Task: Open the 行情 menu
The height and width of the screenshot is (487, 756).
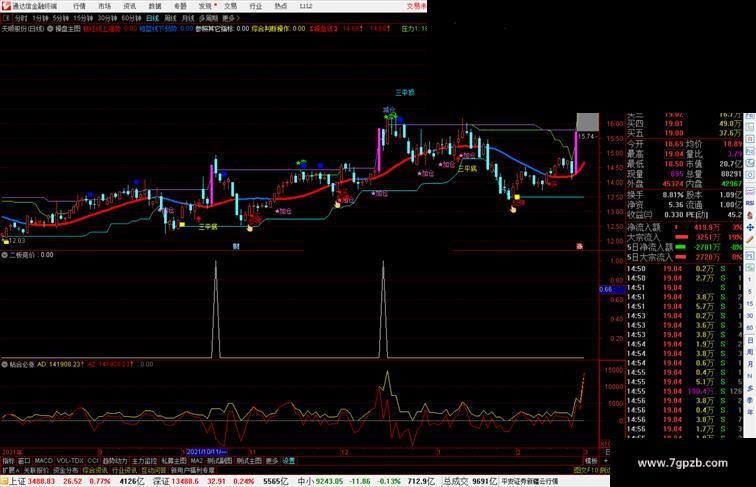Action: click(x=79, y=6)
